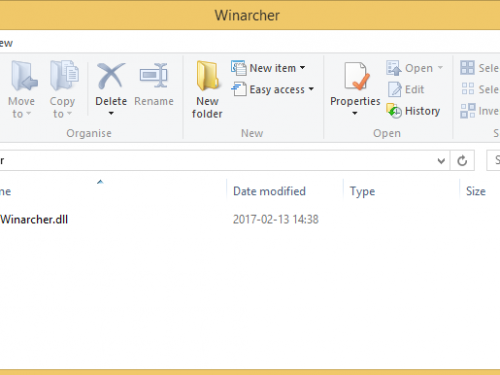
Task: Click the Select all grid icon
Action: (467, 68)
